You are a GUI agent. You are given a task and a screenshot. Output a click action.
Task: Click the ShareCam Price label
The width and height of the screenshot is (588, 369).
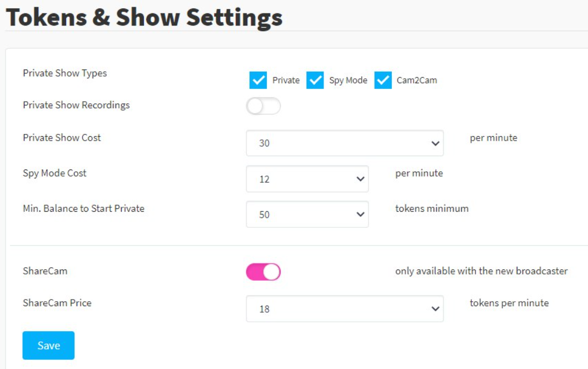click(57, 303)
